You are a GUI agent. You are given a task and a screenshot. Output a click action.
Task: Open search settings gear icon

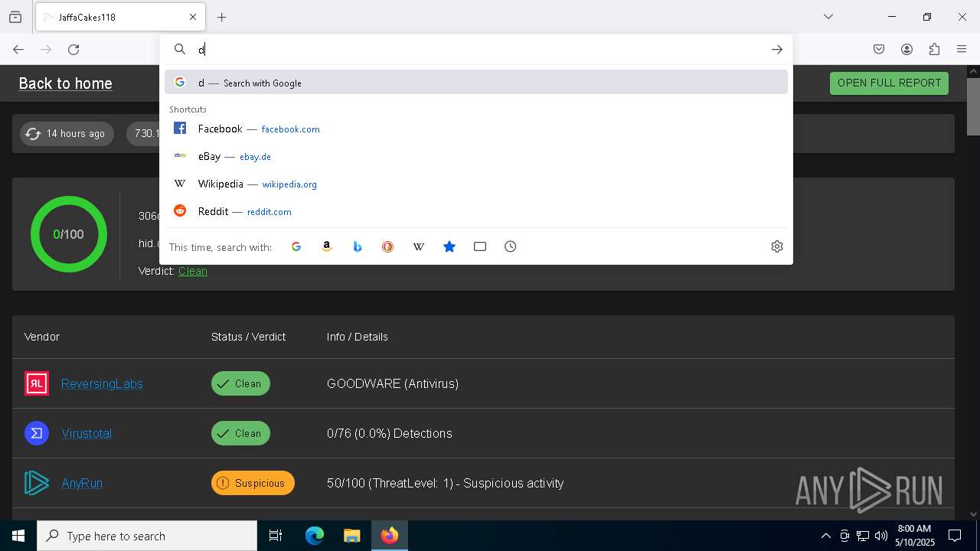pyautogui.click(x=777, y=246)
